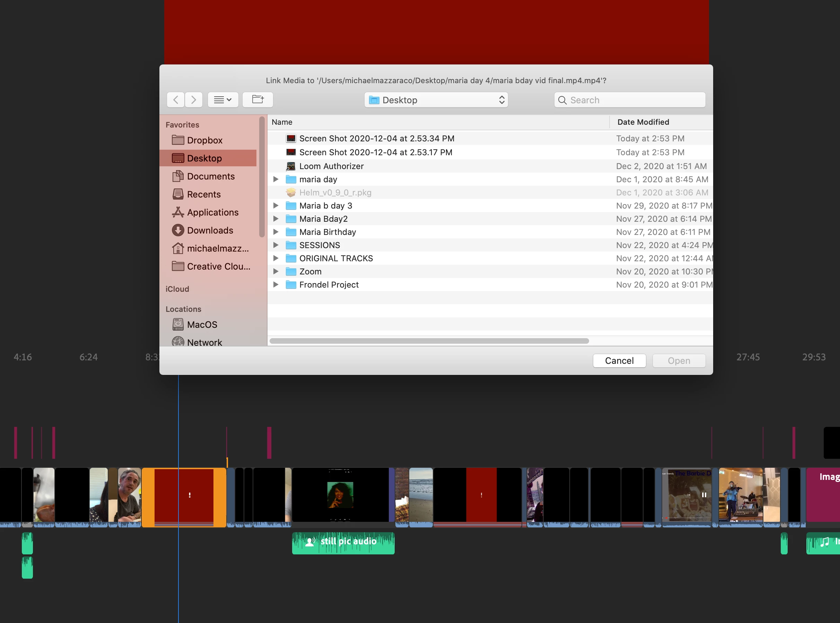Go to Downloads in the sidebar
This screenshot has height=623, width=840.
point(210,230)
